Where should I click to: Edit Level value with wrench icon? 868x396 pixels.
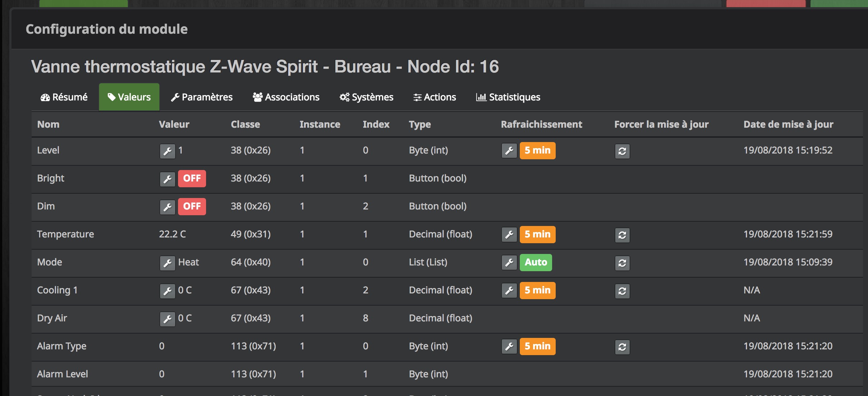(x=168, y=151)
